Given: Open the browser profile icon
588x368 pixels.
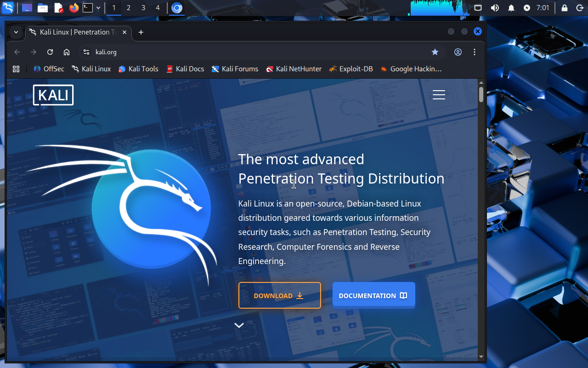Looking at the screenshot, I should pyautogui.click(x=458, y=52).
